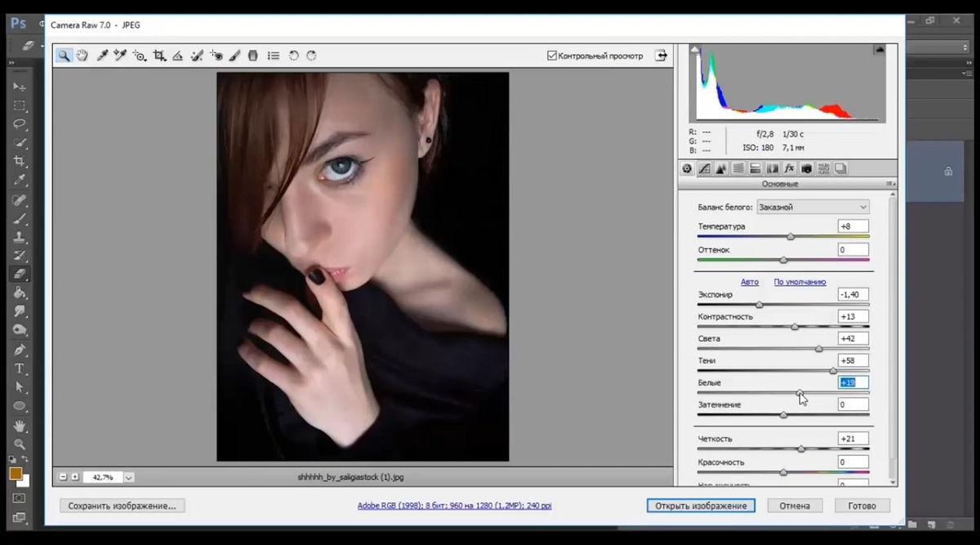Screen dimensions: 980x545
Task: Select the Adjustment Brush tool
Action: point(234,56)
